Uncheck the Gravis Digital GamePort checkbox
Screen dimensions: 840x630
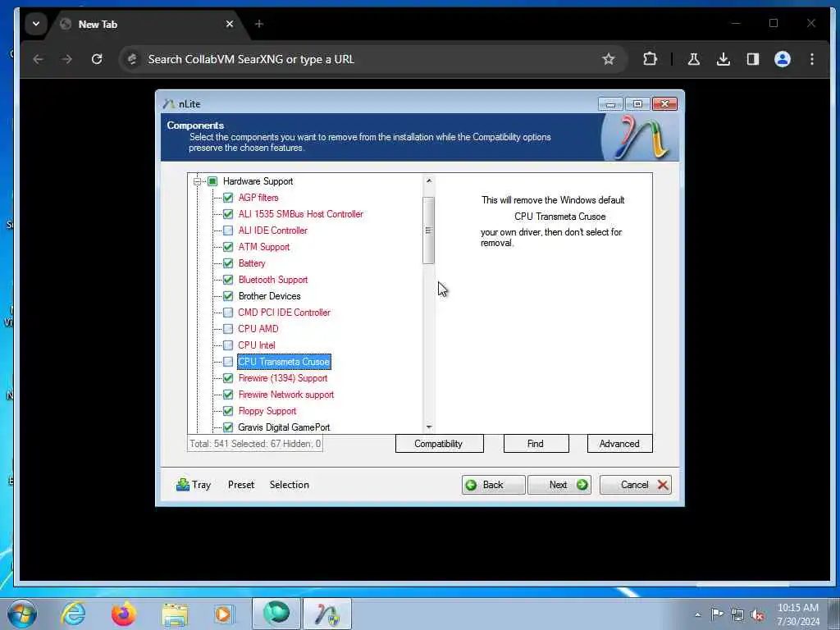click(228, 427)
